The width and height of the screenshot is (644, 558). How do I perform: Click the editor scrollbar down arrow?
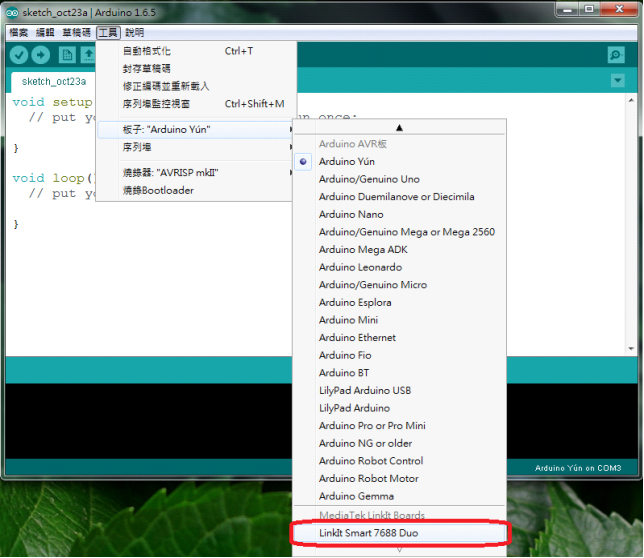pyautogui.click(x=631, y=349)
